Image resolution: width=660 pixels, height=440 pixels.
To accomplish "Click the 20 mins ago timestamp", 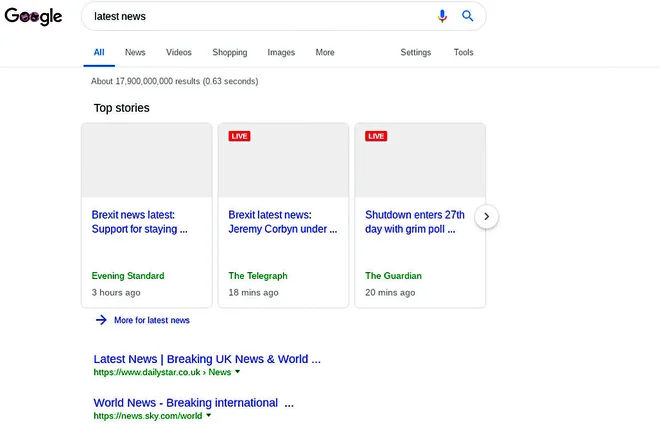I will [390, 292].
